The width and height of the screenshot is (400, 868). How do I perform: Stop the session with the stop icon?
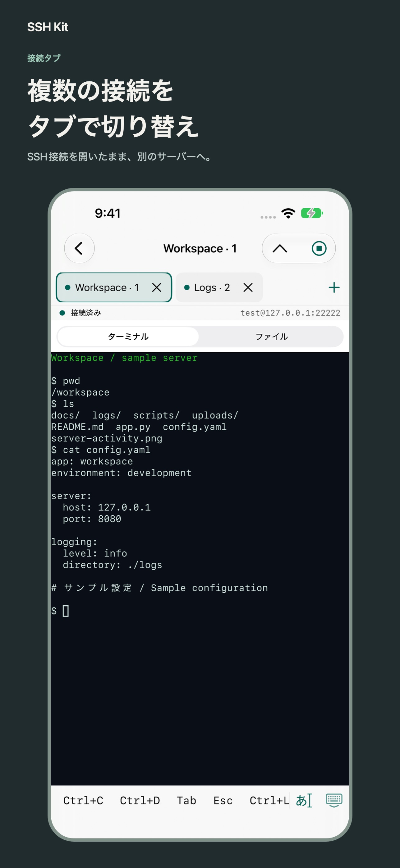[319, 248]
